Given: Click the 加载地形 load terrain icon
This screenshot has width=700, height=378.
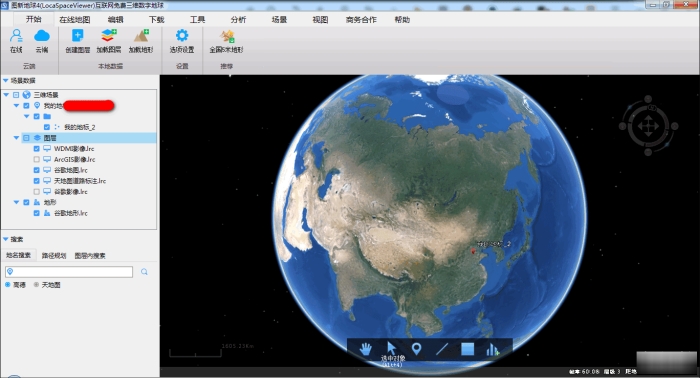Looking at the screenshot, I should tap(142, 36).
